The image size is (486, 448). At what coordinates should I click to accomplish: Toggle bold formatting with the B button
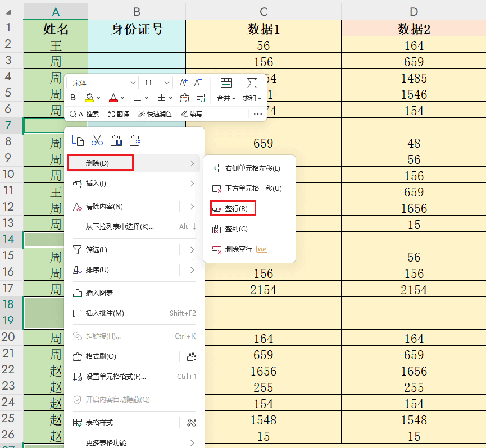(x=72, y=97)
